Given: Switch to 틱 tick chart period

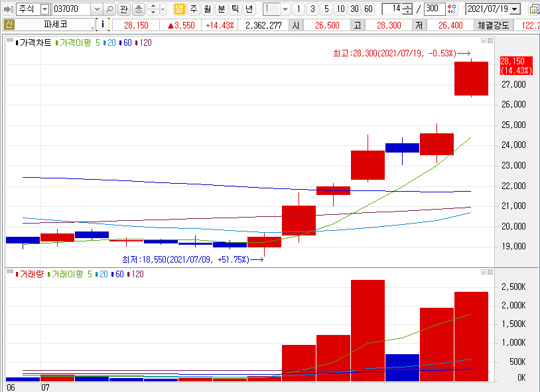Looking at the screenshot, I should click(236, 9).
